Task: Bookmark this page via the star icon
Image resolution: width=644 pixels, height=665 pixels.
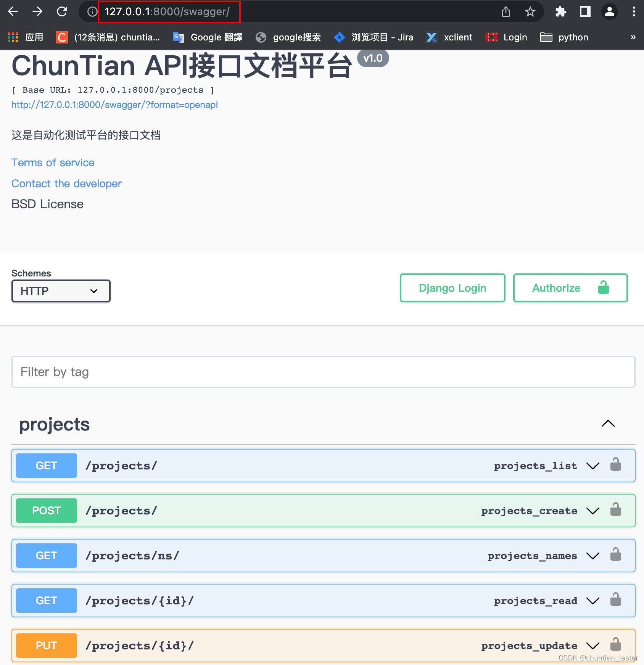Action: (530, 11)
